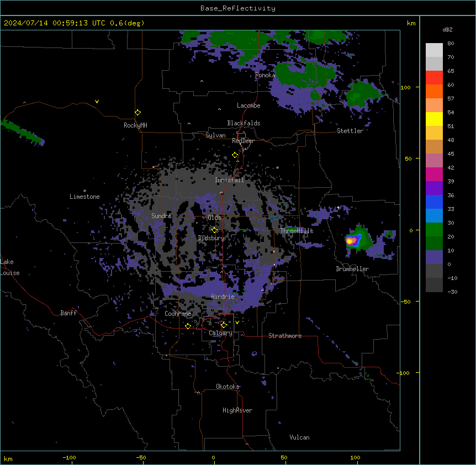Click the km label at top right
476x465 pixels.
pos(411,23)
